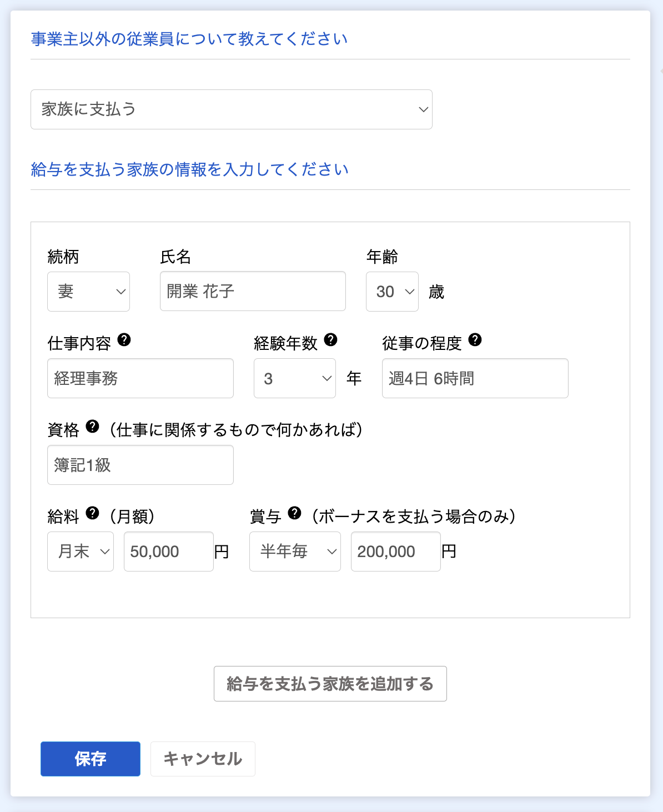This screenshot has height=812, width=663.
Task: Click the 年齢 label
Action: [382, 257]
